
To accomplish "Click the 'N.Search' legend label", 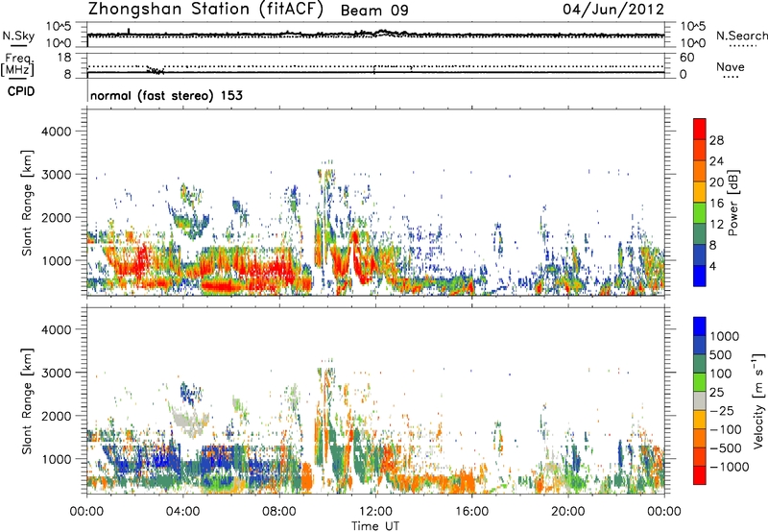I will click(x=742, y=36).
